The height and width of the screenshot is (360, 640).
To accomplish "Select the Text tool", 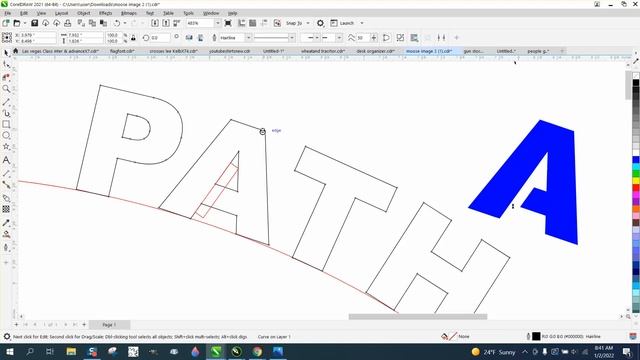I will click(x=6, y=160).
